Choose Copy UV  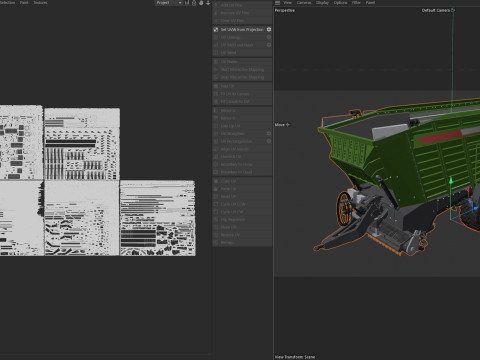242,181
